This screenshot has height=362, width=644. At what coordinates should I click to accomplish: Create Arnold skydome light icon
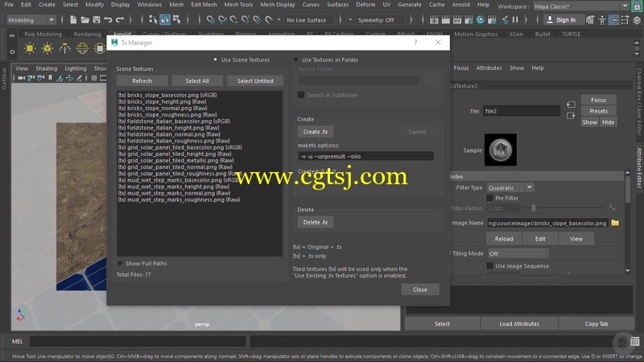click(x=83, y=48)
